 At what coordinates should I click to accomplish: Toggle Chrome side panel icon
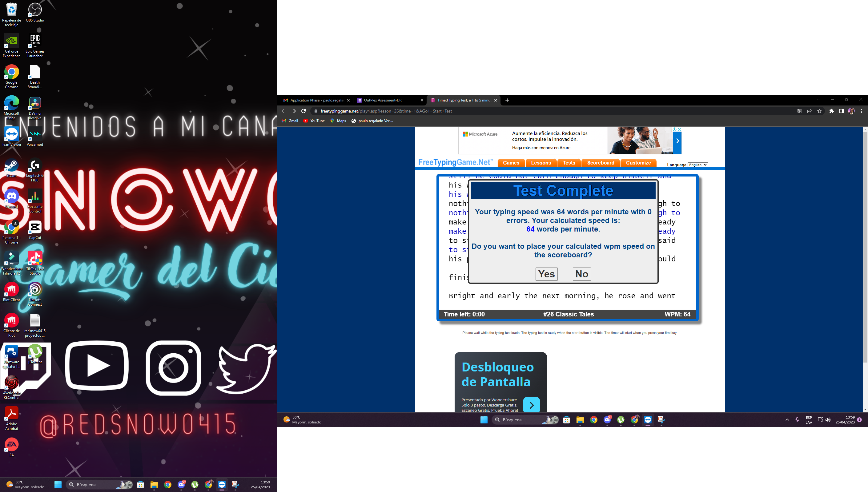pyautogui.click(x=841, y=111)
